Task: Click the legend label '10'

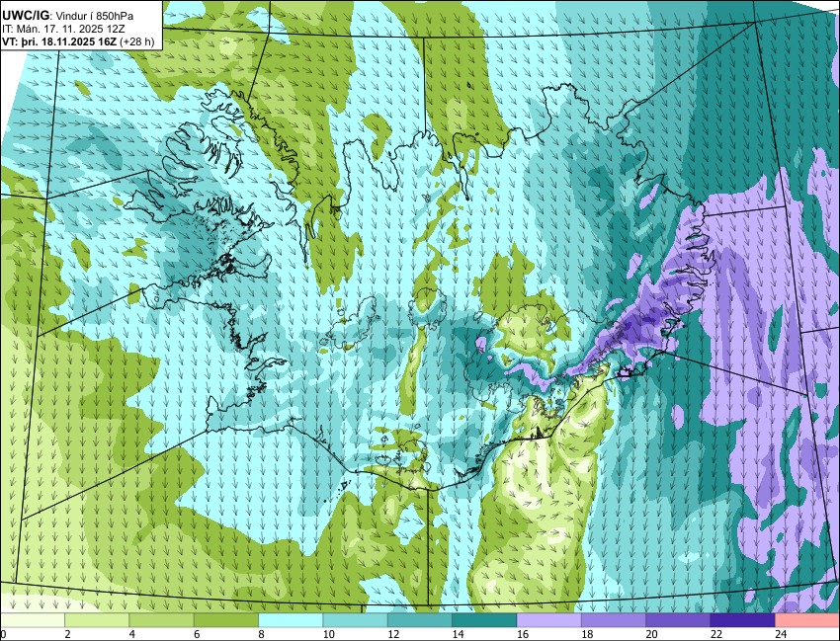Action: [329, 634]
